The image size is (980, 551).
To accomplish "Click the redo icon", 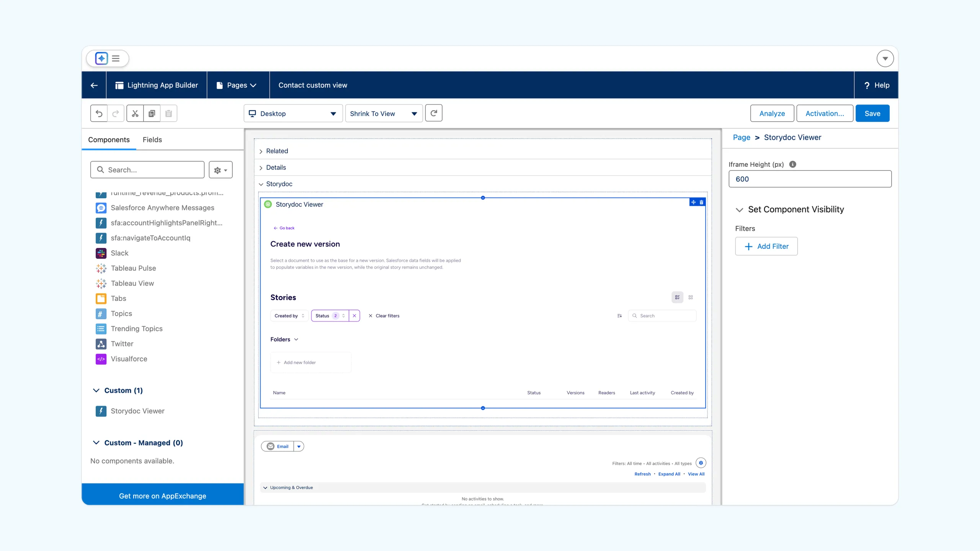I will [x=116, y=113].
